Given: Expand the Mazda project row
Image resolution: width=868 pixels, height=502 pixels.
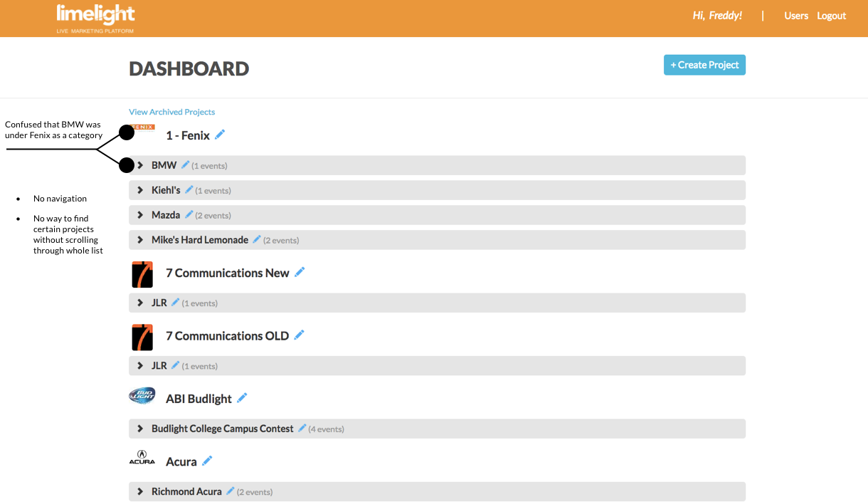Looking at the screenshot, I should [x=140, y=215].
